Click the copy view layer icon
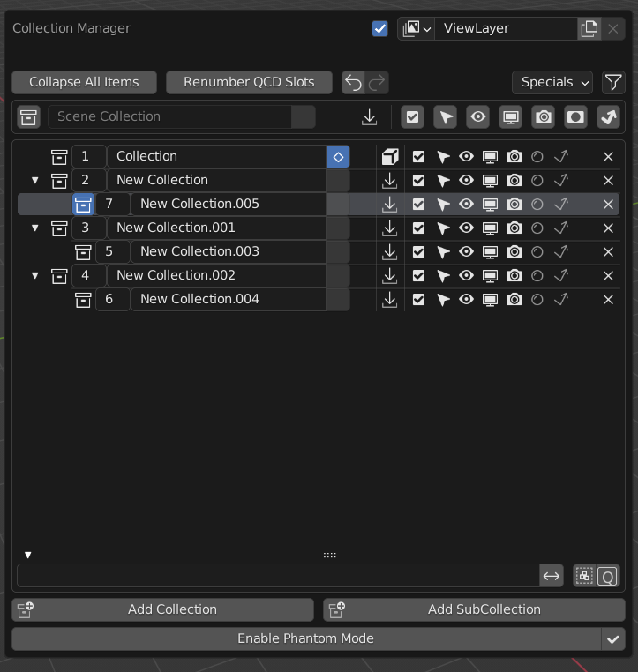Image resolution: width=638 pixels, height=672 pixels. click(589, 29)
